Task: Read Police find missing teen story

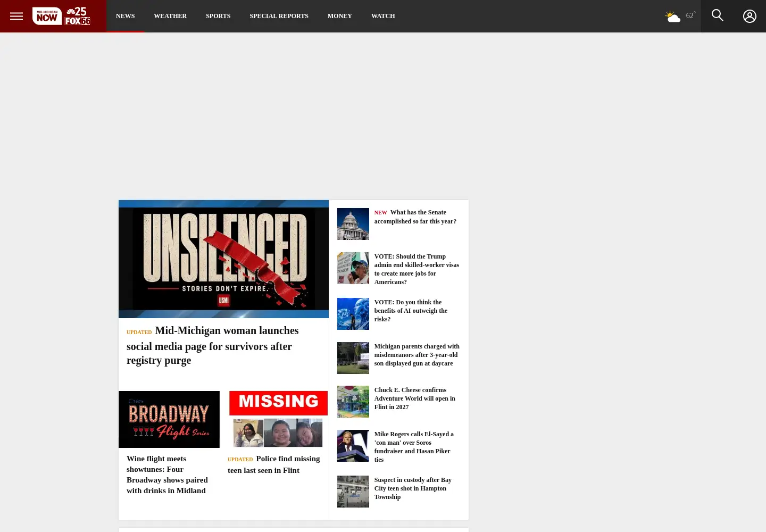Action: coord(274,464)
